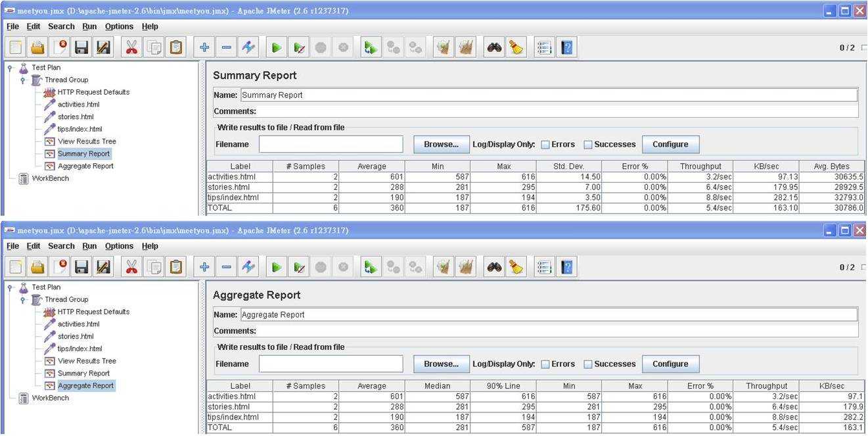The width and height of the screenshot is (868, 436).
Task: Tick Errors checkbox in Summary Report window
Action: pos(545,145)
